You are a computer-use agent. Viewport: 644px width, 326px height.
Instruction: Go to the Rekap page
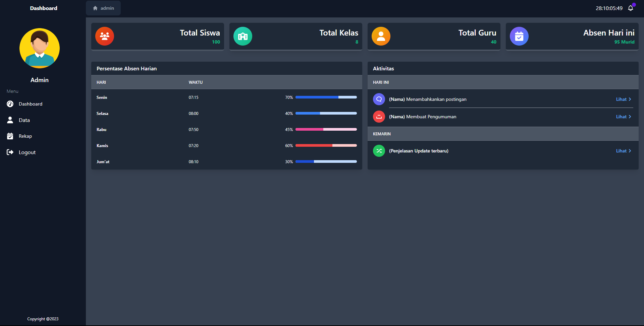coord(25,136)
